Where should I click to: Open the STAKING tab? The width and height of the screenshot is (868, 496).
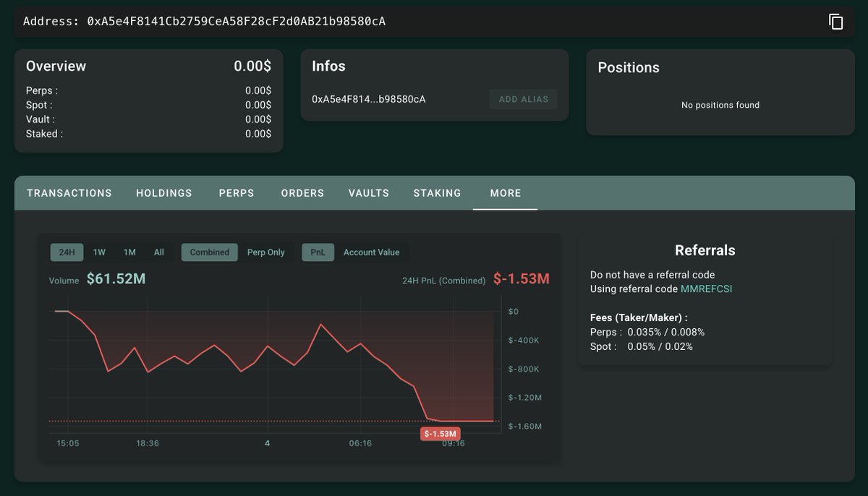click(x=437, y=193)
